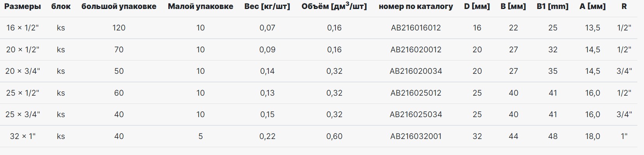Click catalog number AB216032001
The width and height of the screenshot is (644, 155).
pos(416,136)
